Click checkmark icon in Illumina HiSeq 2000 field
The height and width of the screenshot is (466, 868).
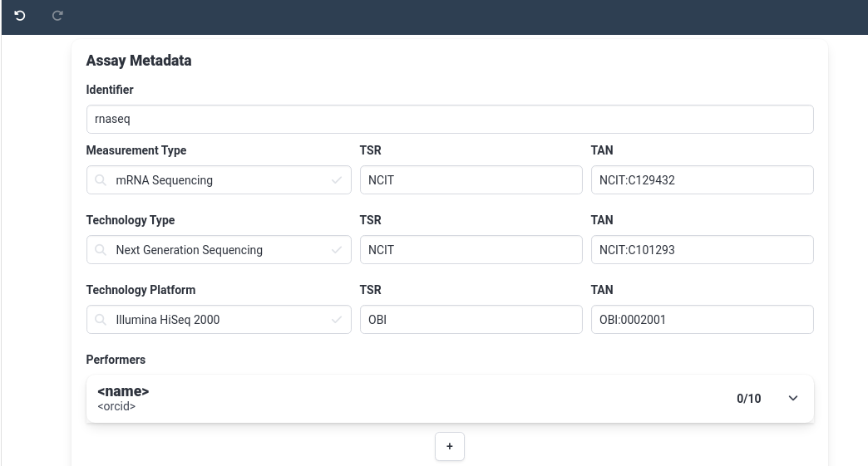click(x=337, y=320)
